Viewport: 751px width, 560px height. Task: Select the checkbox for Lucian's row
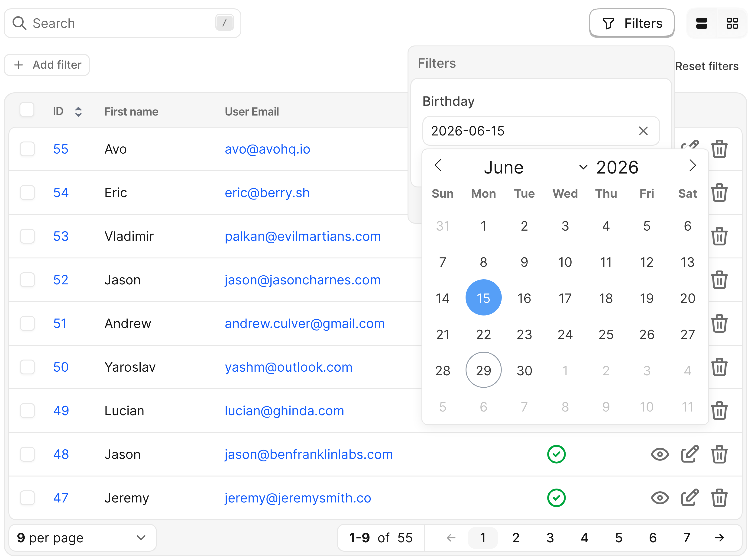(x=27, y=411)
